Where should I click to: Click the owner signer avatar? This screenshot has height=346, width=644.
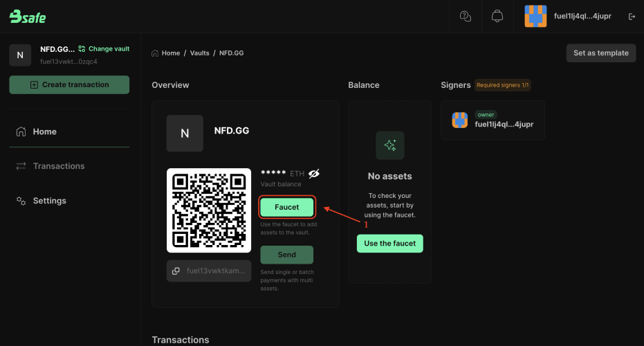(x=459, y=120)
